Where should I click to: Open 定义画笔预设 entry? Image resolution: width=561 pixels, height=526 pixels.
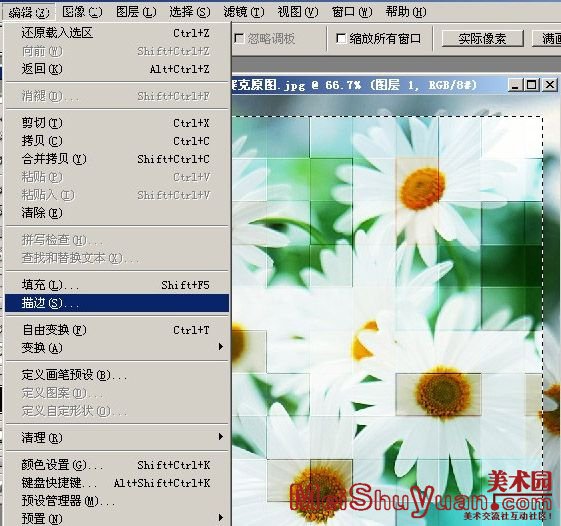click(117, 375)
